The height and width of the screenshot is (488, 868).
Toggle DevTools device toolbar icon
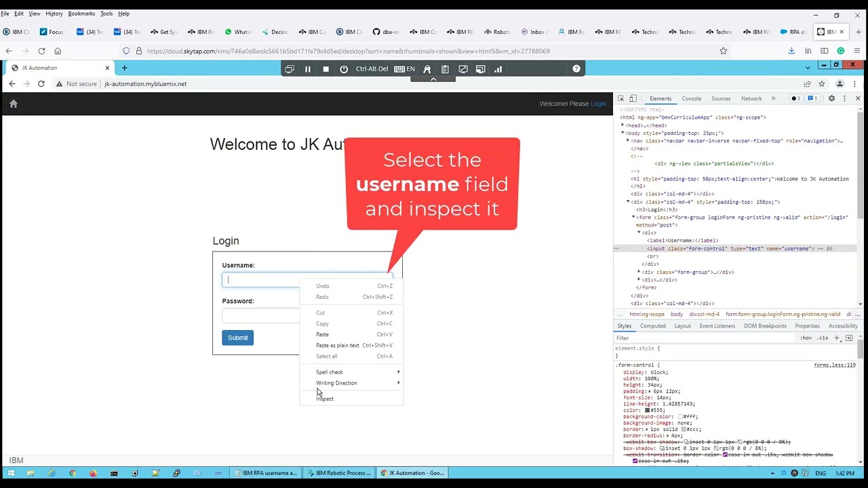tap(633, 98)
